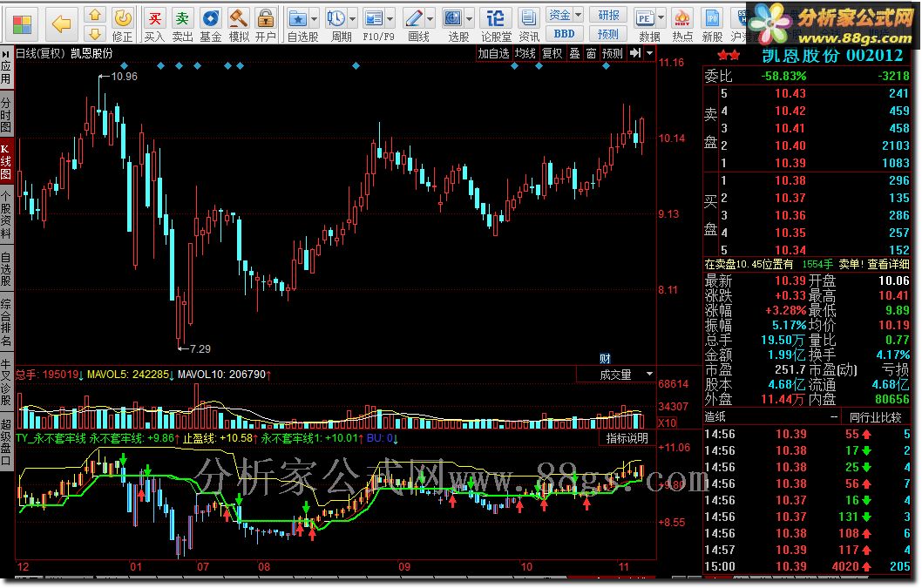Open the 牛叉诊股 side tab
Screen dimensions: 922x588
6,382
